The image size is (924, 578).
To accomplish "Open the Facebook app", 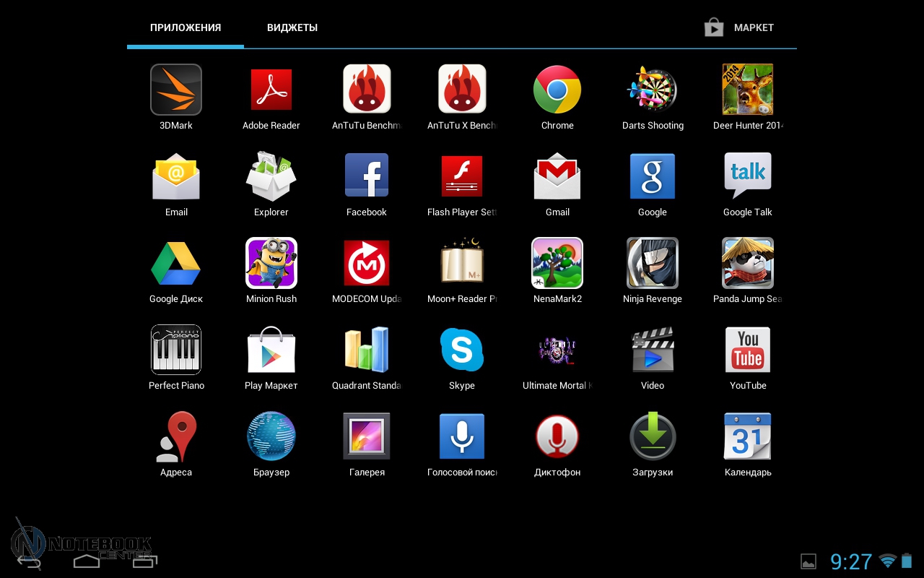I will point(367,176).
